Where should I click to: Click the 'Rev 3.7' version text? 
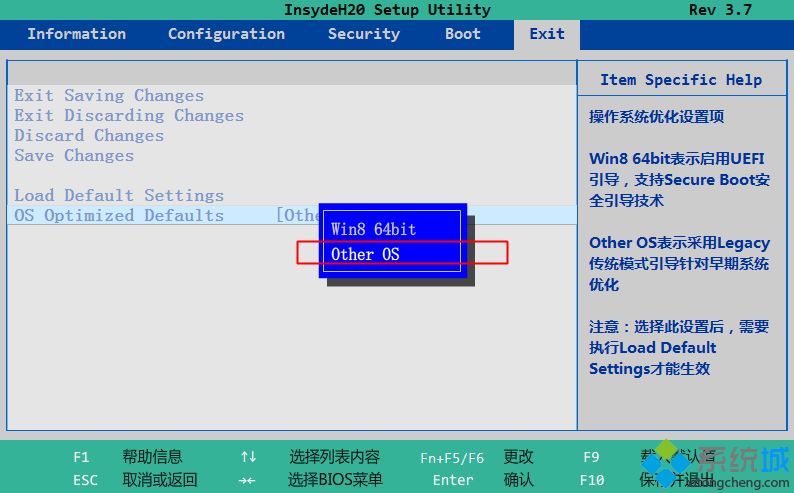721,10
